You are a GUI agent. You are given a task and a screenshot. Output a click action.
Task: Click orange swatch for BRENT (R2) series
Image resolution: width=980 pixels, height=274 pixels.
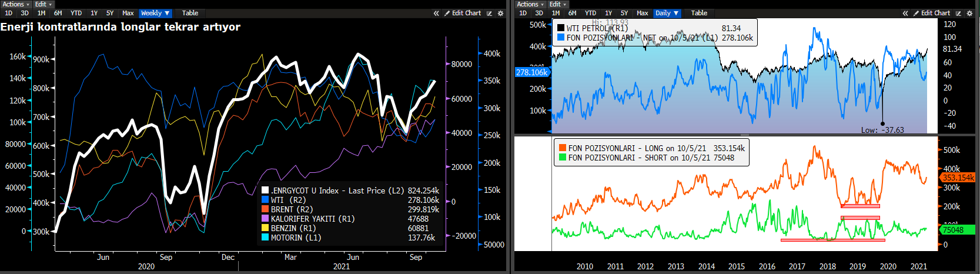click(265, 209)
